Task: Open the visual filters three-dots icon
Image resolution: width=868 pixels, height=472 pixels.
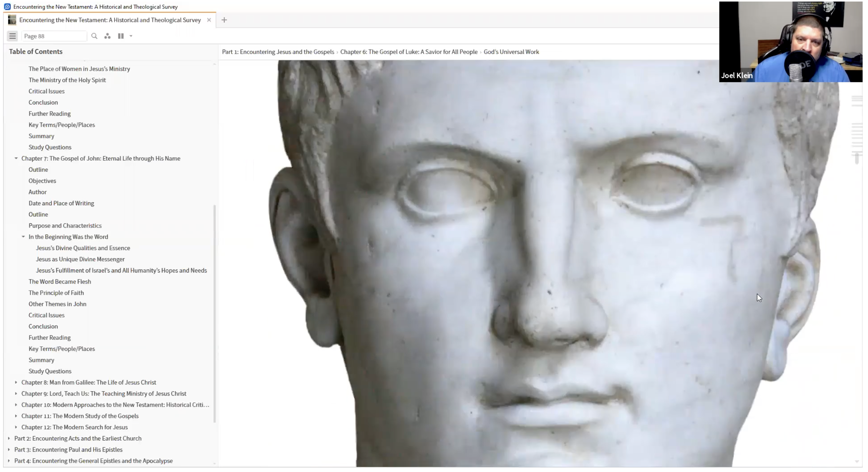Action: [108, 36]
